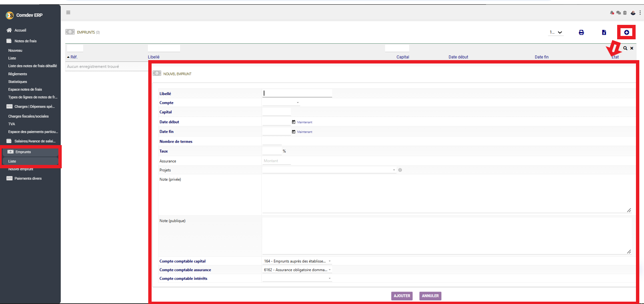The image size is (644, 304).
Task: Click the Assurance Montant field
Action: 277,161
